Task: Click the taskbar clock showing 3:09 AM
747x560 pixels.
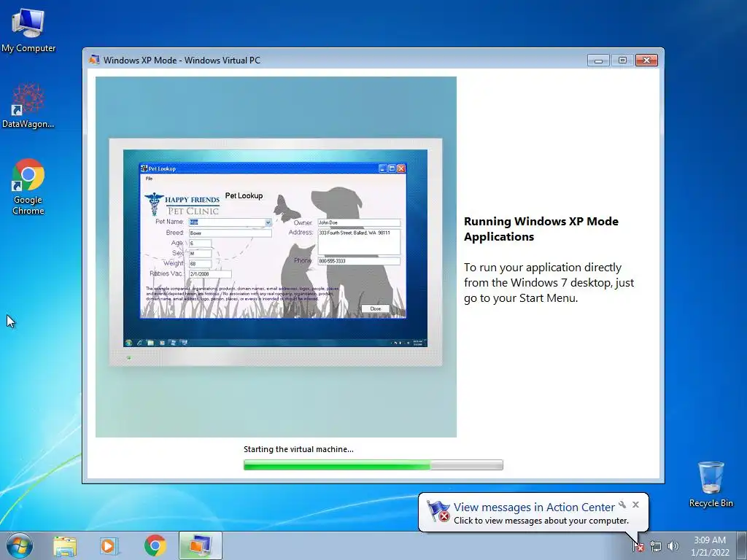Action: (x=710, y=546)
